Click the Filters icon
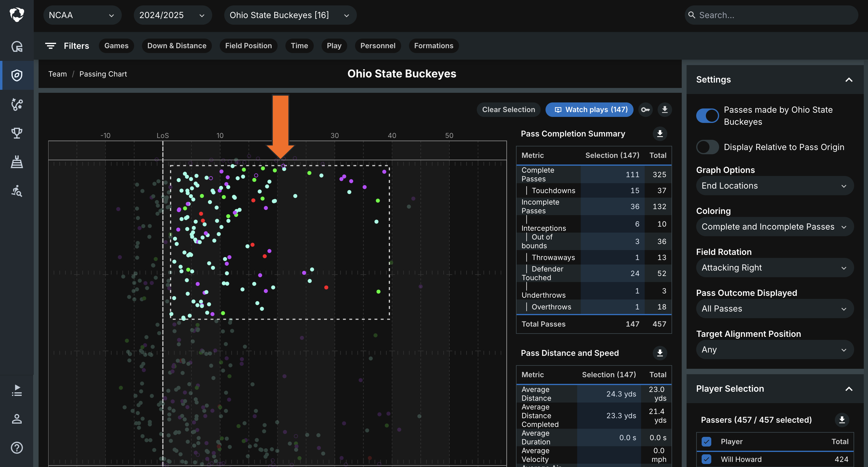The width and height of the screenshot is (868, 467). 51,46
